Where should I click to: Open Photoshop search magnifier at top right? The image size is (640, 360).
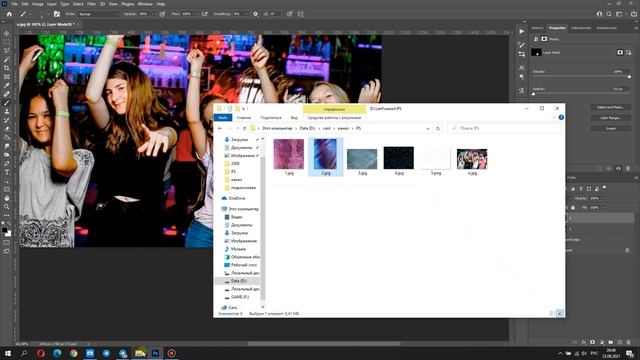609,14
